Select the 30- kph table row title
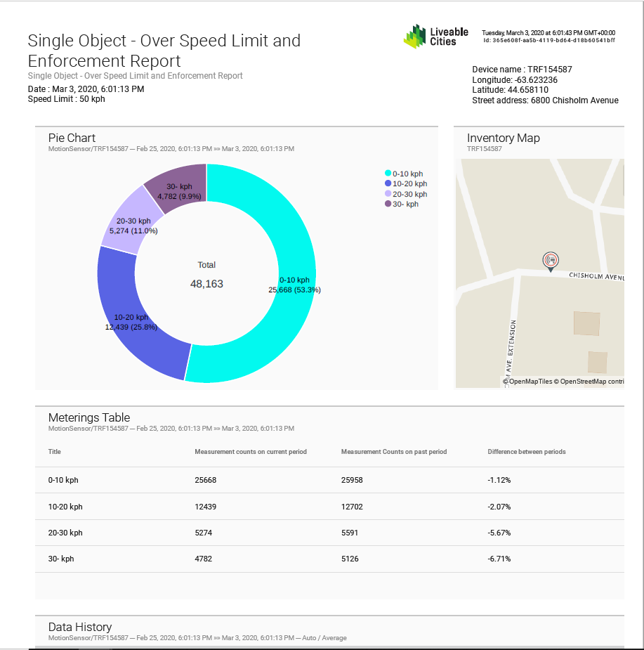The image size is (644, 650). pyautogui.click(x=61, y=559)
